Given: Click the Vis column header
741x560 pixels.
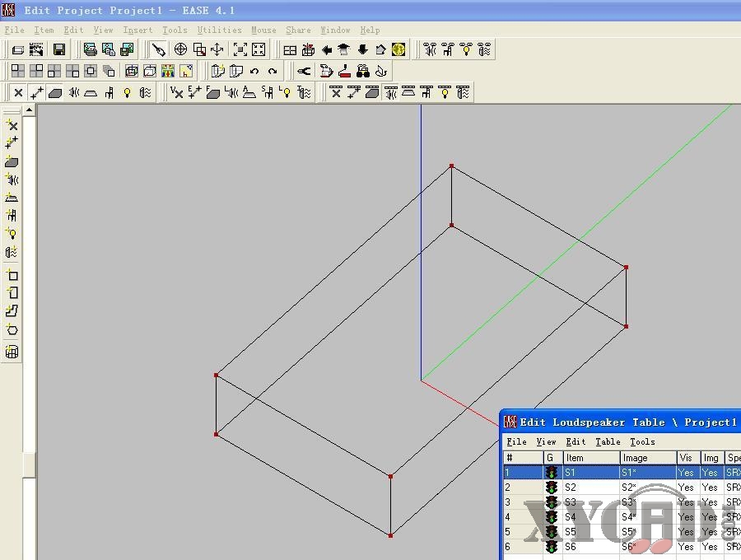Looking at the screenshot, I should click(x=688, y=457).
